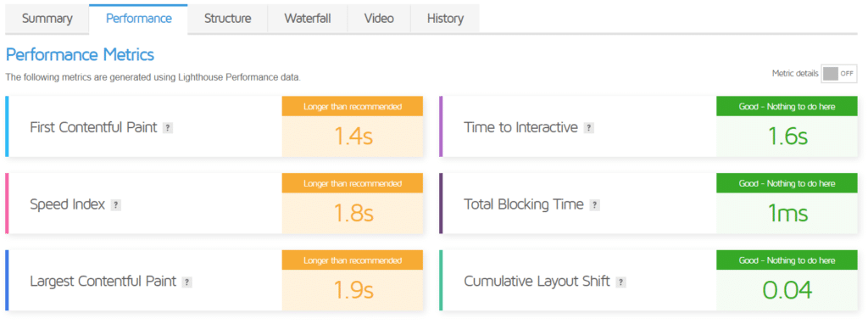Go to the Video tab
868x324 pixels.
379,19
